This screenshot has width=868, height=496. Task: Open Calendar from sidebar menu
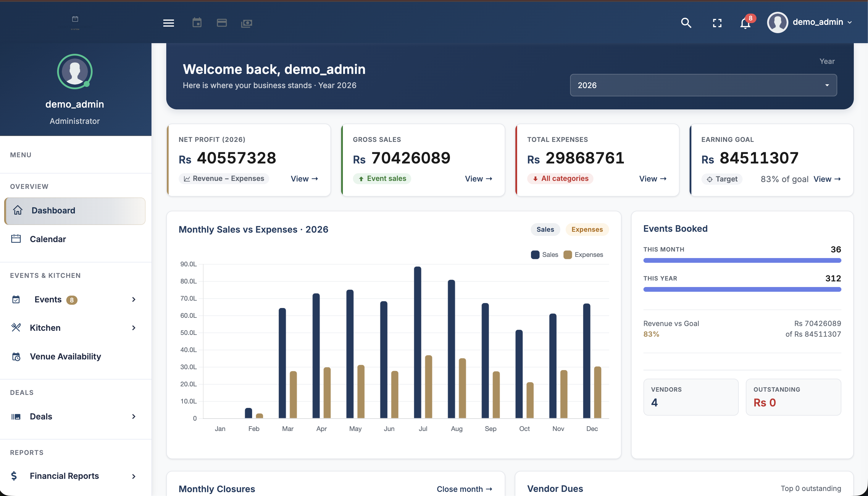click(75, 239)
